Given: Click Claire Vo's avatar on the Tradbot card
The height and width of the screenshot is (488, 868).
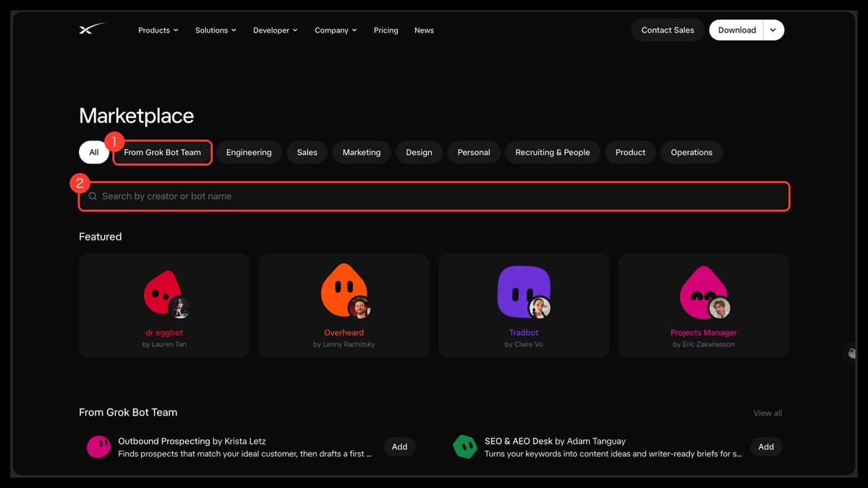Looking at the screenshot, I should pyautogui.click(x=539, y=308).
